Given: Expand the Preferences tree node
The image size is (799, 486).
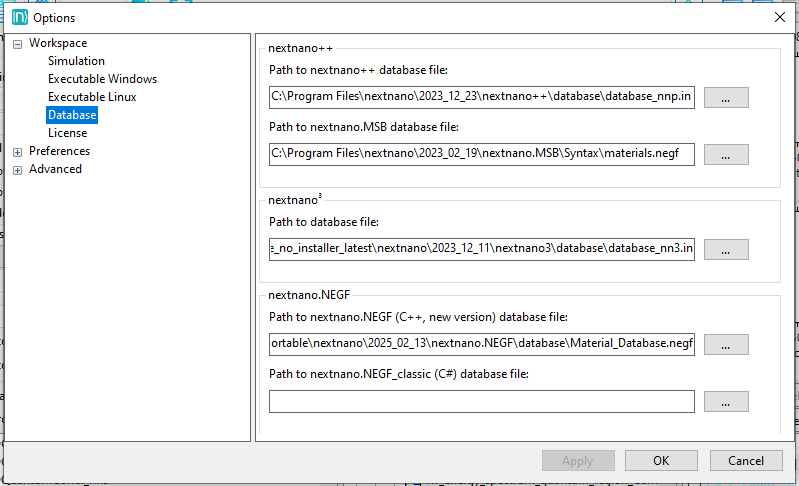Looking at the screenshot, I should point(18,152).
